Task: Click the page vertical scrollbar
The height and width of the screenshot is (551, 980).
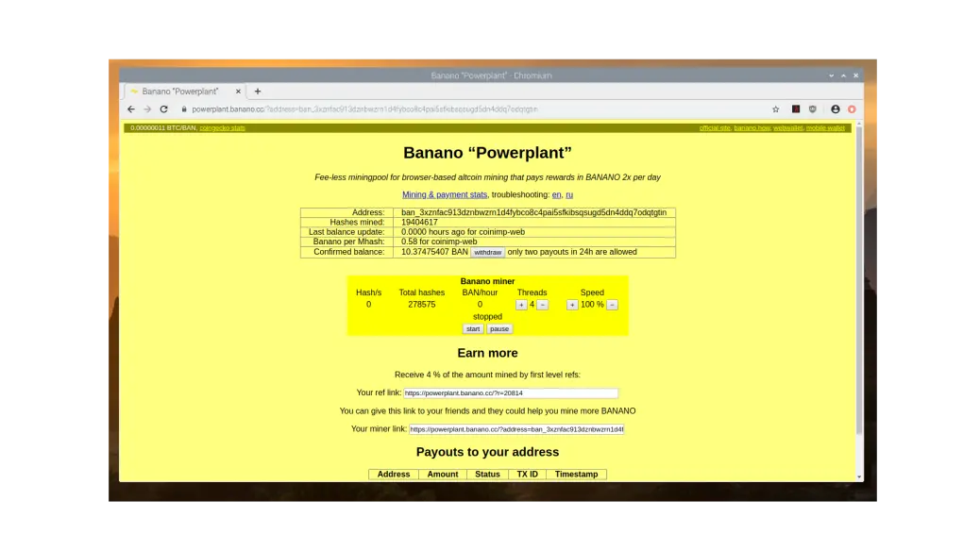Action: click(859, 281)
